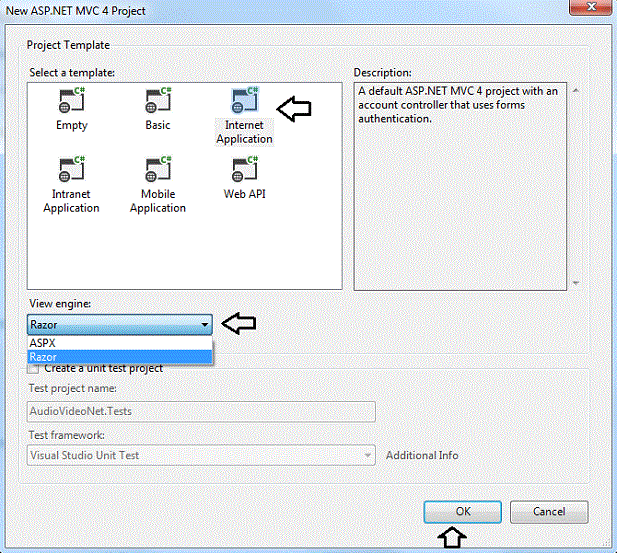Open the Test framework dropdown
This screenshot has height=554, width=617.
(201, 455)
